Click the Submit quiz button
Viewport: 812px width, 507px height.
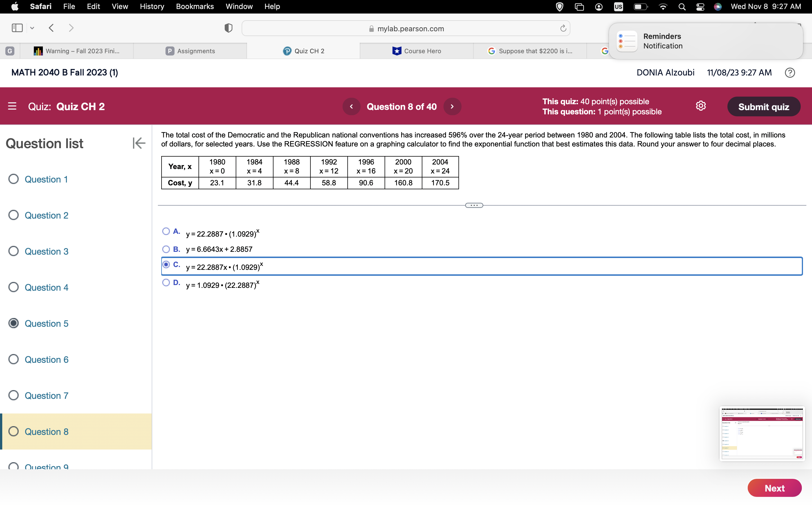(x=764, y=106)
